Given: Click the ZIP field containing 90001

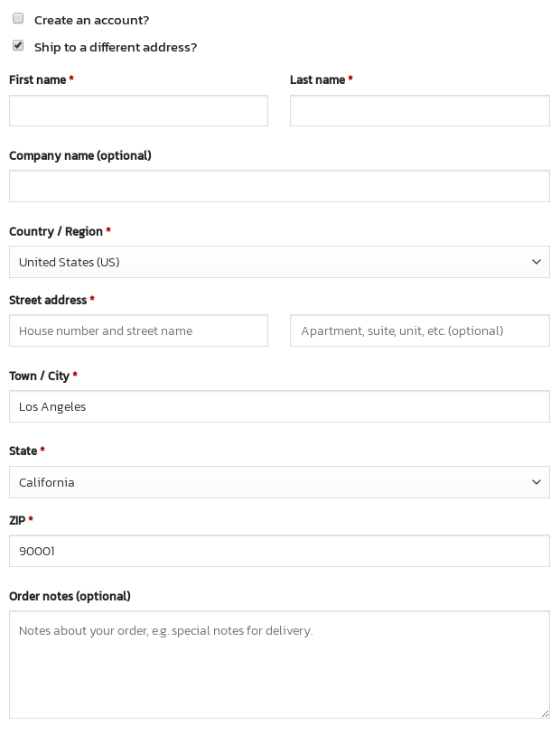Looking at the screenshot, I should (279, 551).
